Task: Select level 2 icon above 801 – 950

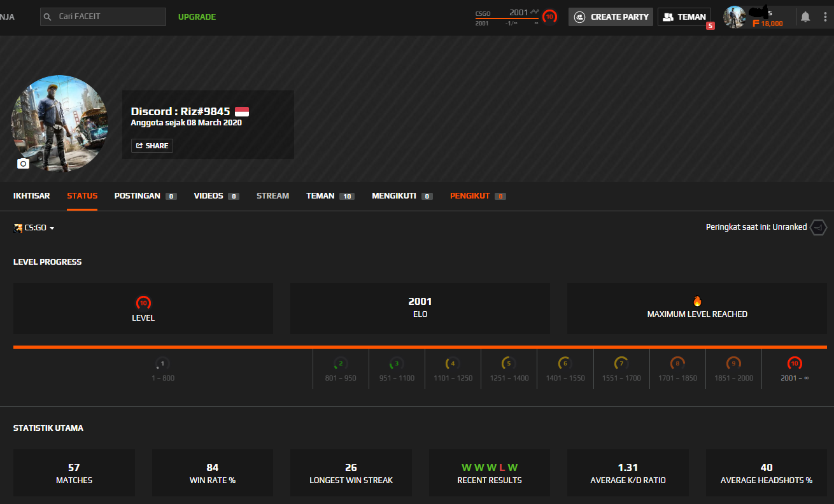Action: 341,364
